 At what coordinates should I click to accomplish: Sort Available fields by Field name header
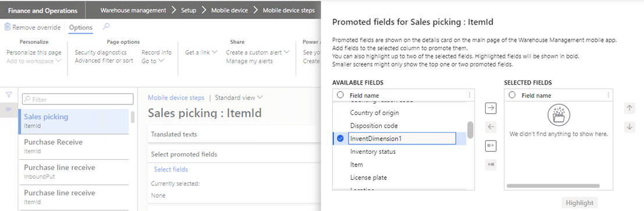pos(364,96)
